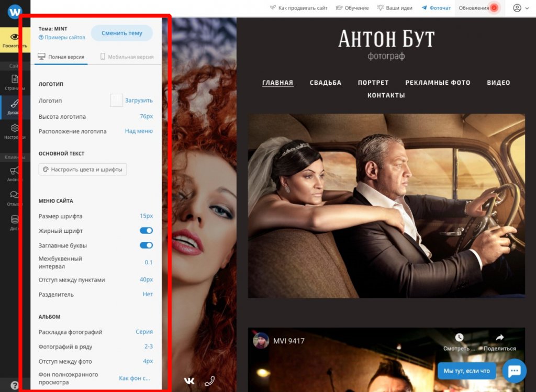Click the VK social icon on photo
536x392 pixels.
(x=189, y=380)
